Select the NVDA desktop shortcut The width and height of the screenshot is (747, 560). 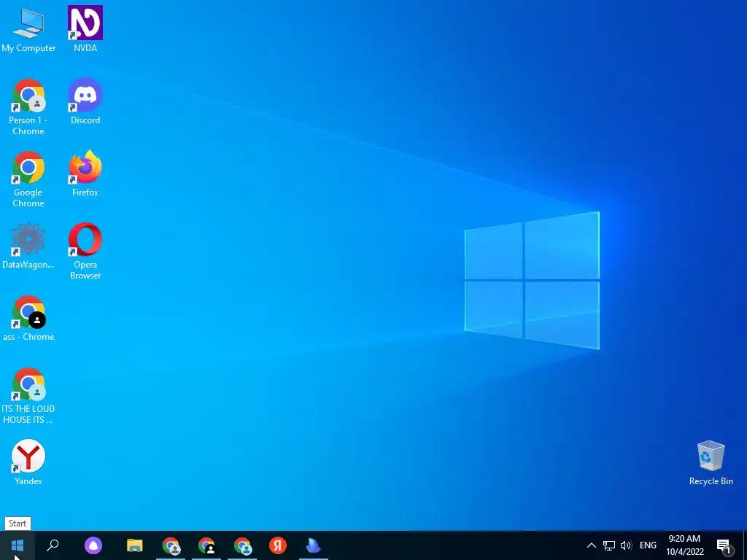[x=85, y=29]
